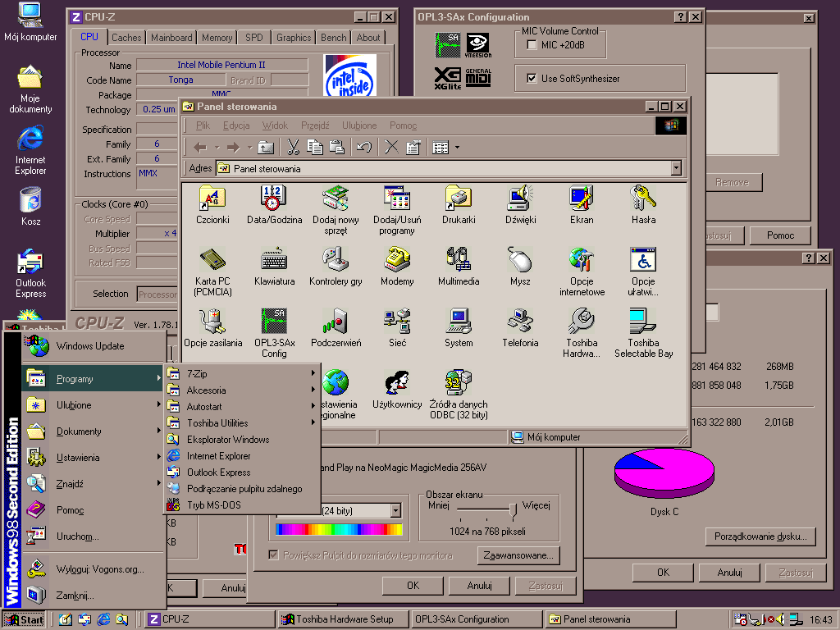This screenshot has height=630, width=840.
Task: Expand the Adres address bar dropdown
Action: [x=676, y=168]
